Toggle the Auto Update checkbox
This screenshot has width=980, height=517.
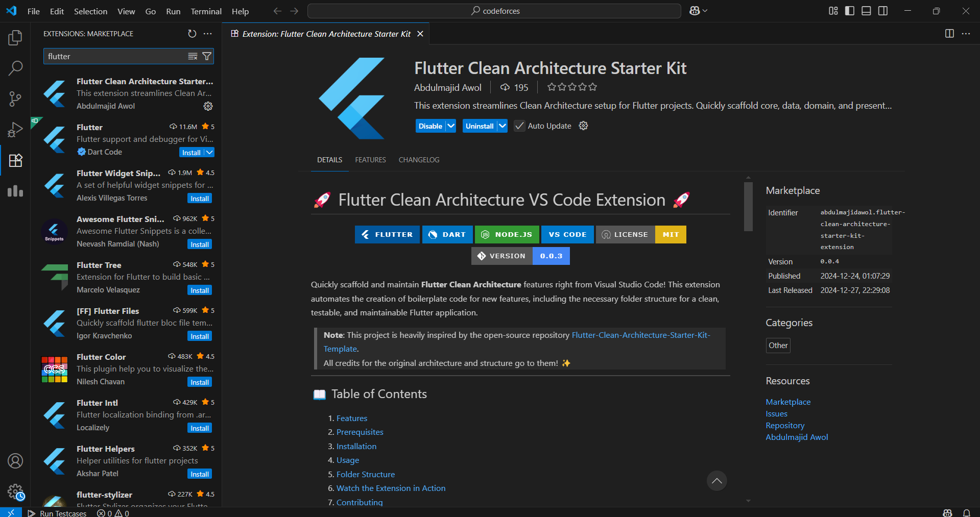519,126
